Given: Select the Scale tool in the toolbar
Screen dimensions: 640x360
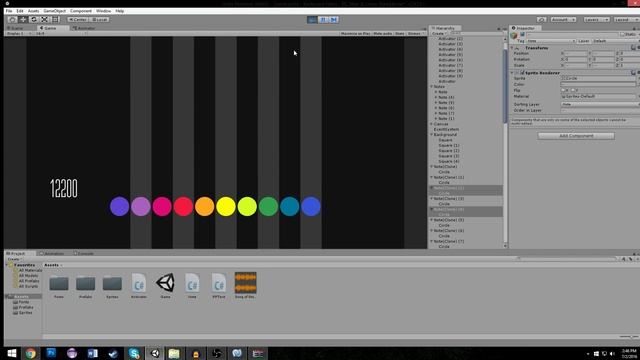Looking at the screenshot, I should pos(44,19).
